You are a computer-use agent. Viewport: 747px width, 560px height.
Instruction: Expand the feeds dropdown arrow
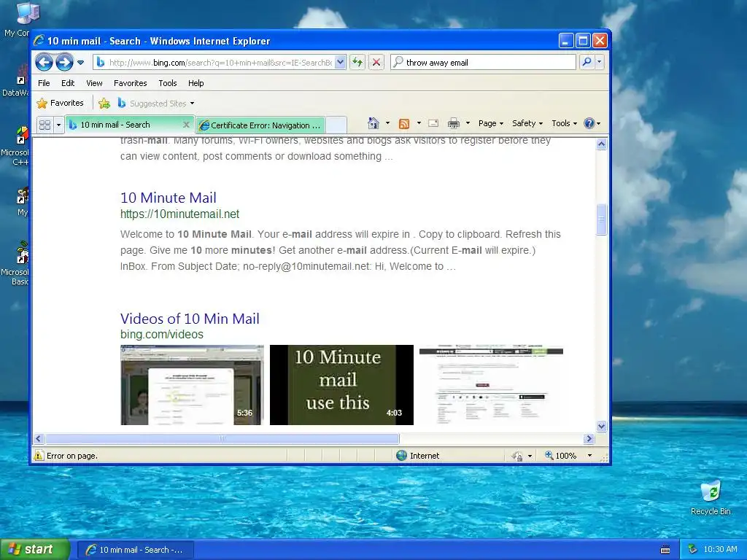click(x=419, y=123)
